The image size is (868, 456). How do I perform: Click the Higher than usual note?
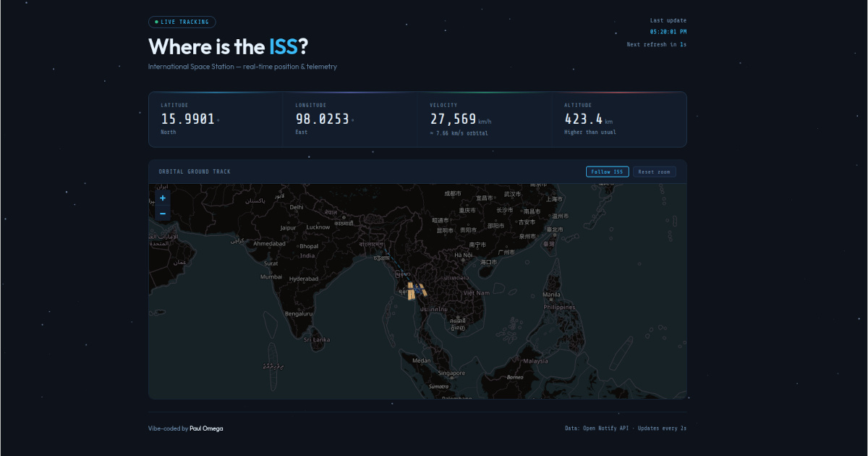point(590,132)
